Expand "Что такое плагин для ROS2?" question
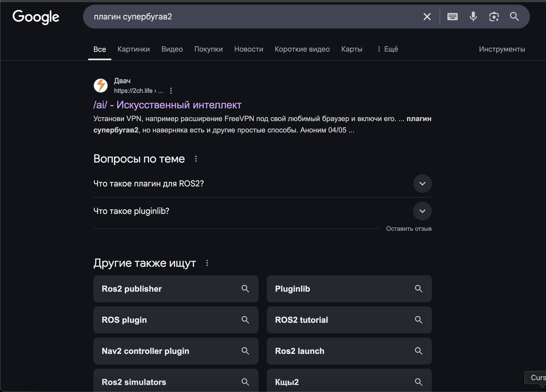The width and height of the screenshot is (546, 392). pos(422,184)
